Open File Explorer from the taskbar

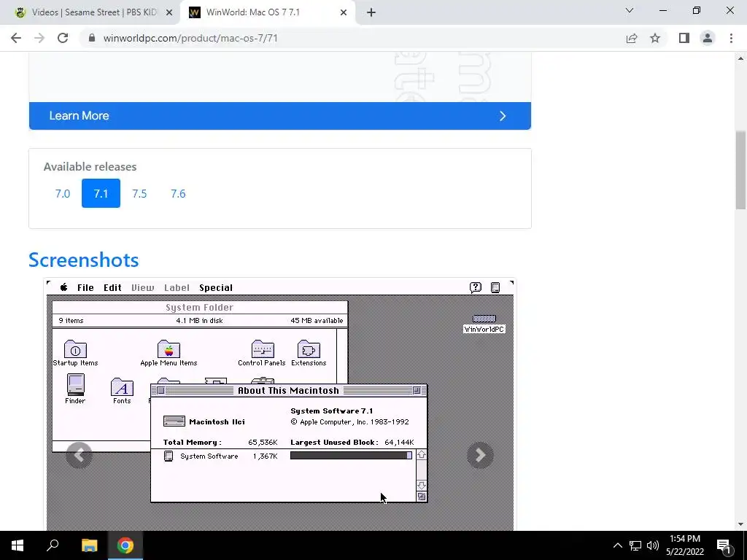click(x=89, y=545)
